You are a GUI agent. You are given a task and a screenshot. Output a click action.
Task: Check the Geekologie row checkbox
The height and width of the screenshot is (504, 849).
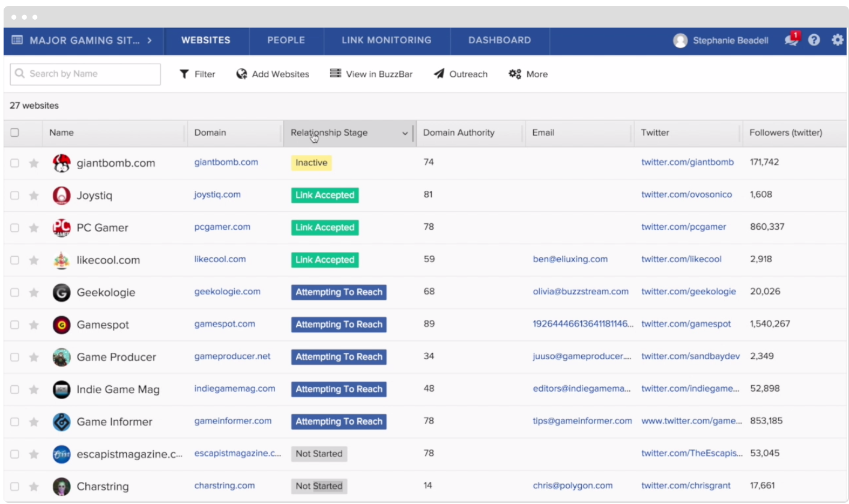click(14, 293)
